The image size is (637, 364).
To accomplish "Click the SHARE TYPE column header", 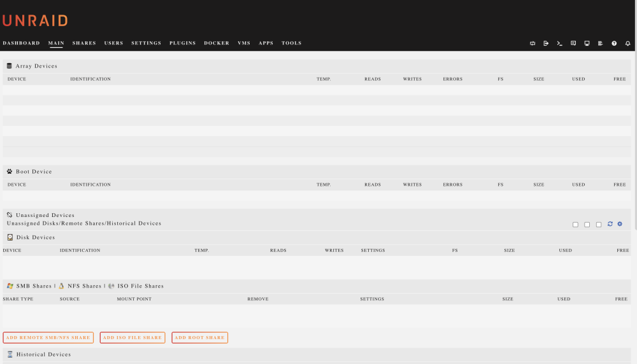I will pyautogui.click(x=18, y=299).
